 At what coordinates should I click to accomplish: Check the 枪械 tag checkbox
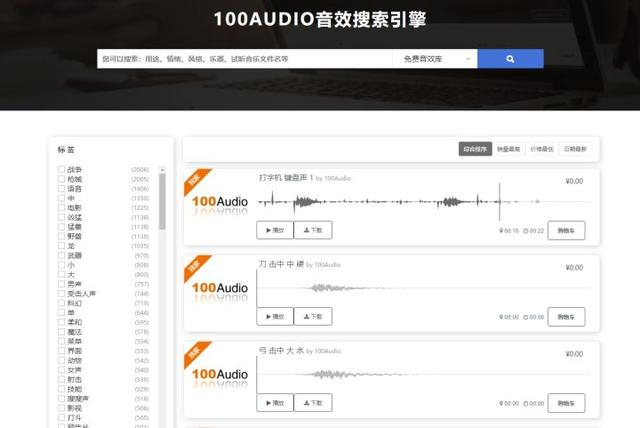(x=61, y=179)
